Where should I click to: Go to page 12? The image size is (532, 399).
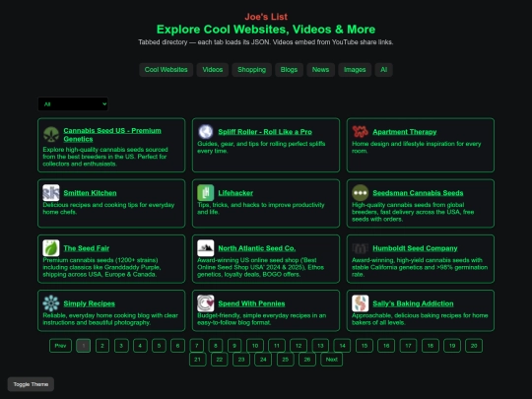coord(299,346)
